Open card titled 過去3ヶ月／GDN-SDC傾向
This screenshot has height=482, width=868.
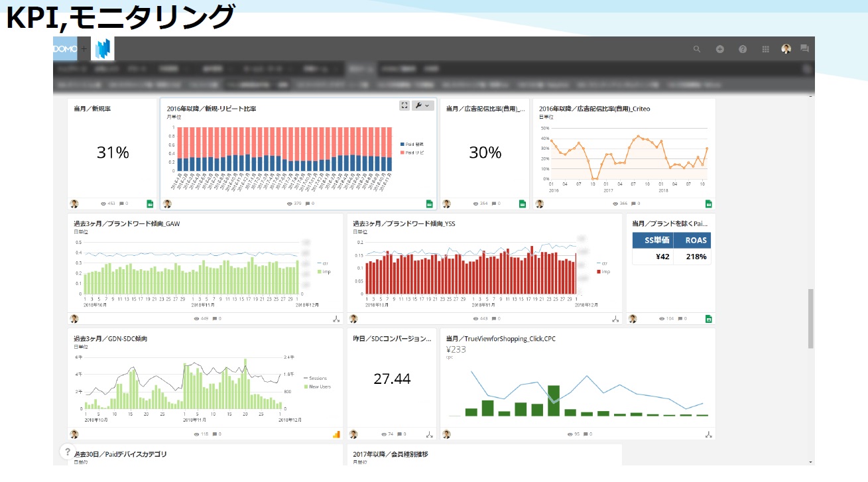[x=110, y=339]
